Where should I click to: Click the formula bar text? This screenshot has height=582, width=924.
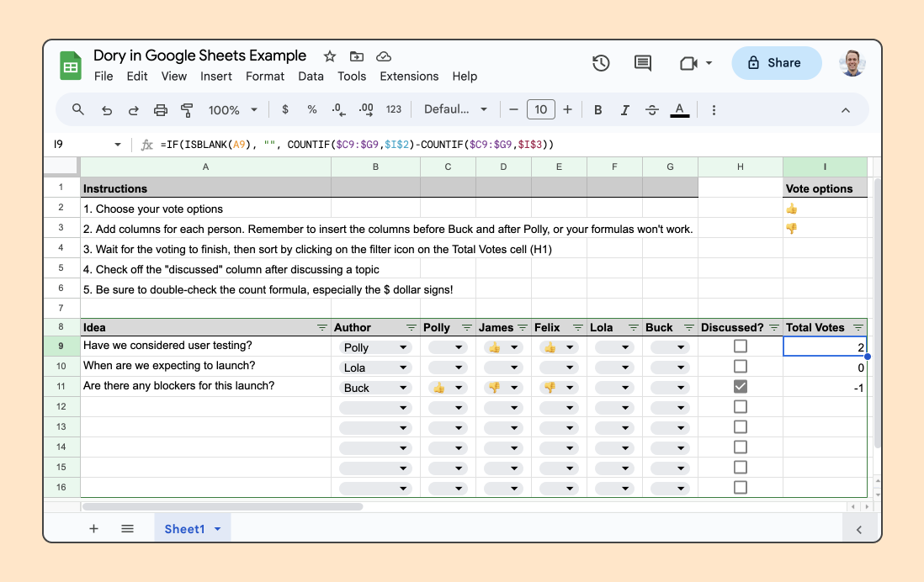357,145
